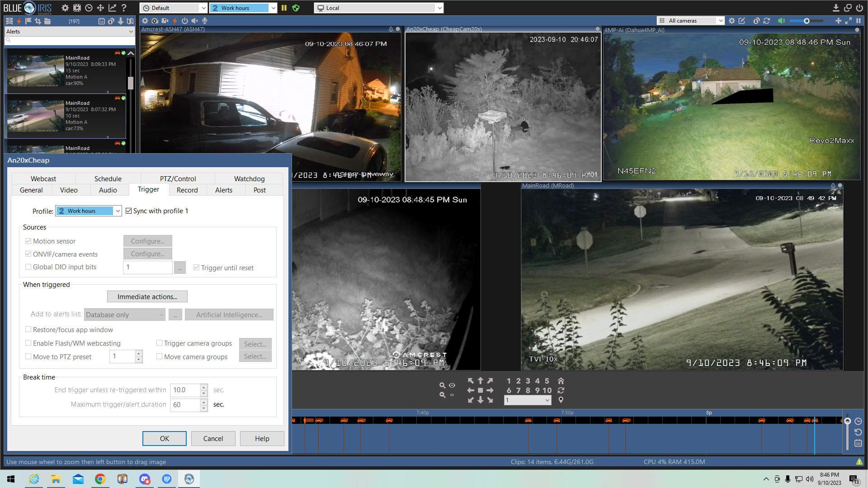Open Add to alerts list dropdown
Screen dimensions: 868x488
pyautogui.click(x=124, y=315)
